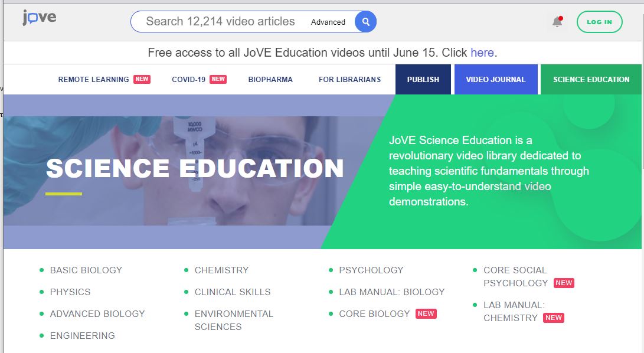Open the For Librarians page
The image size is (644, 353).
(349, 80)
